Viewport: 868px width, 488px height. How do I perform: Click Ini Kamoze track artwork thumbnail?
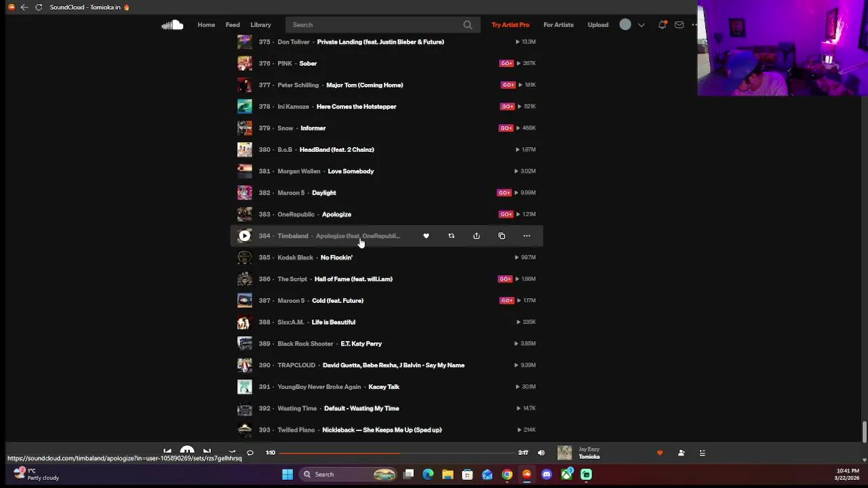[x=245, y=106]
